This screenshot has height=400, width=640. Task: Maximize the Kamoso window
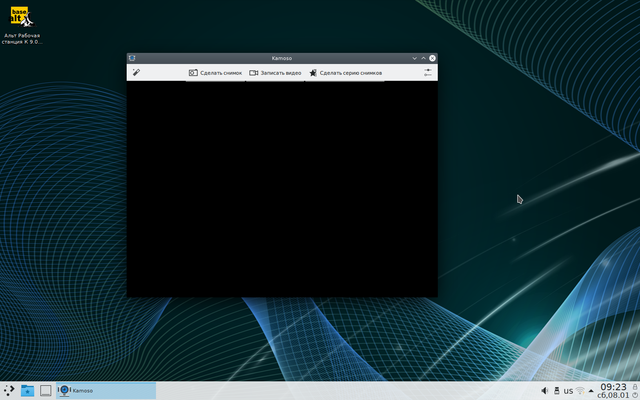coord(423,58)
